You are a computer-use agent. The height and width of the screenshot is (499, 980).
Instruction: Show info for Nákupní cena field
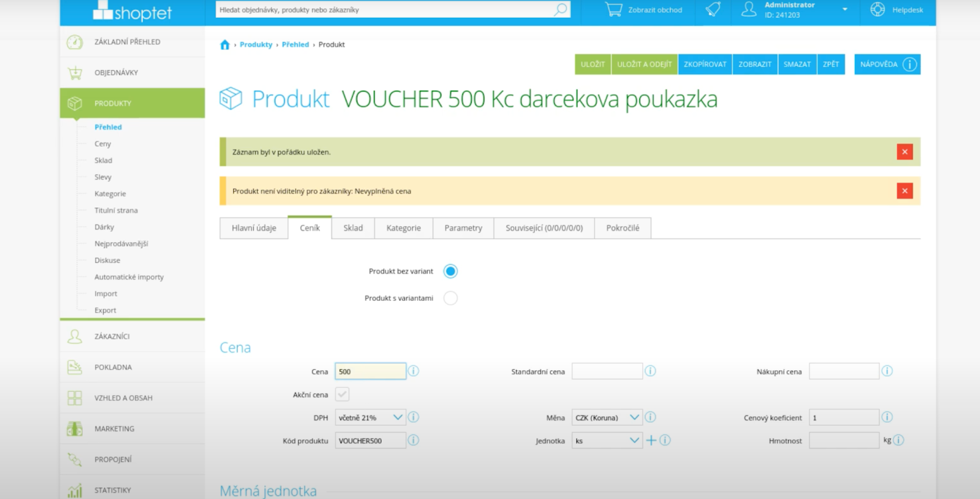[887, 371]
